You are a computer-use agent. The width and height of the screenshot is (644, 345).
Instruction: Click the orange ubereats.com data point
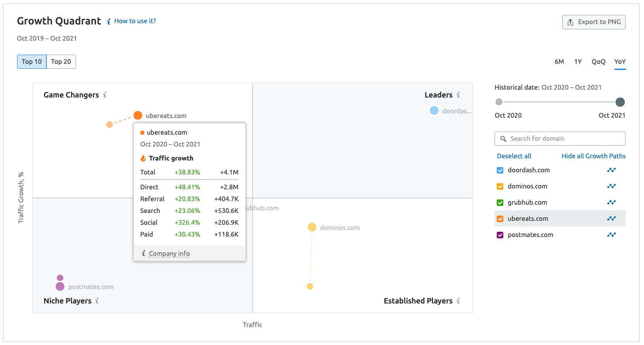(x=138, y=115)
